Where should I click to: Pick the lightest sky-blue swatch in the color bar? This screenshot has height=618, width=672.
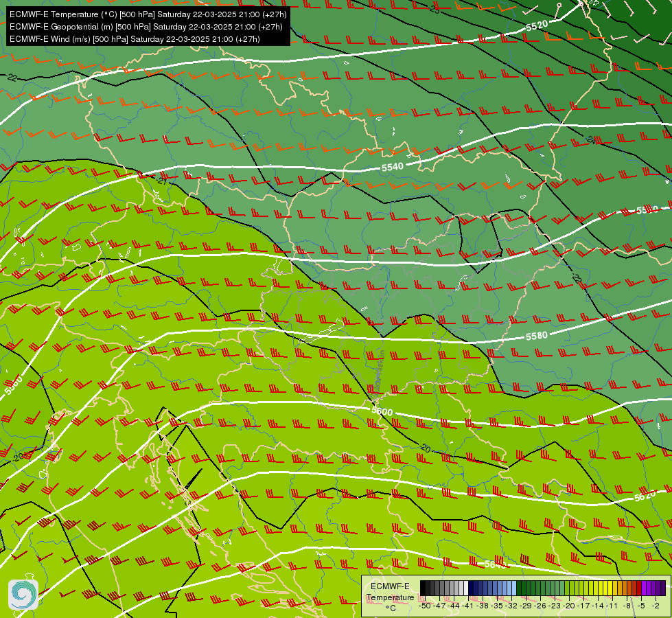click(x=514, y=588)
